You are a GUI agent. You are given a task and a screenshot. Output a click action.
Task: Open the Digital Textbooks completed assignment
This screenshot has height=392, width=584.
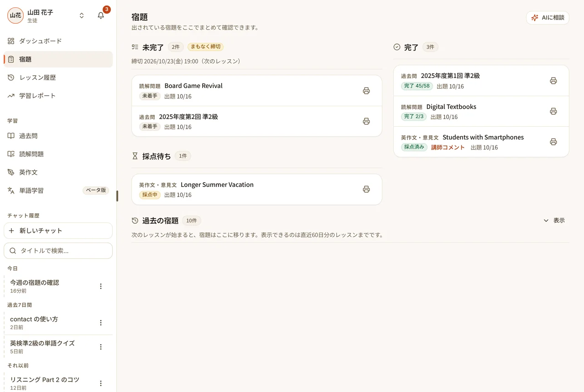click(481, 111)
